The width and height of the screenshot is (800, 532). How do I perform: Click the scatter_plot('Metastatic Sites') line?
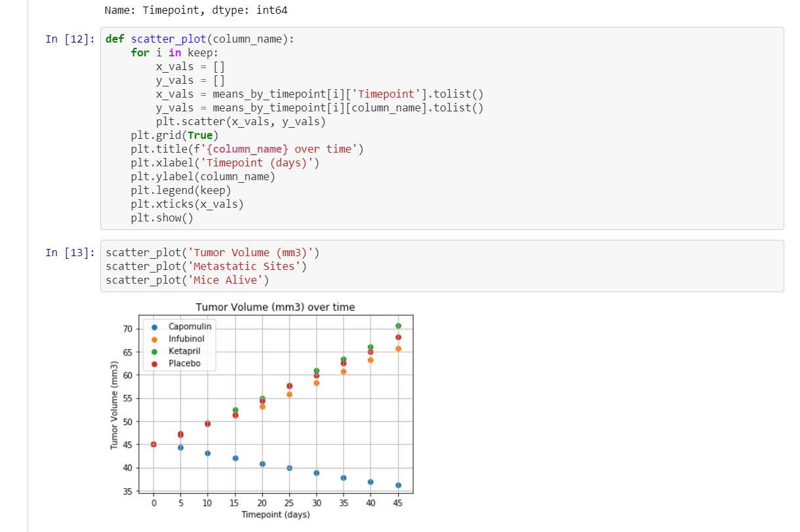[206, 267]
